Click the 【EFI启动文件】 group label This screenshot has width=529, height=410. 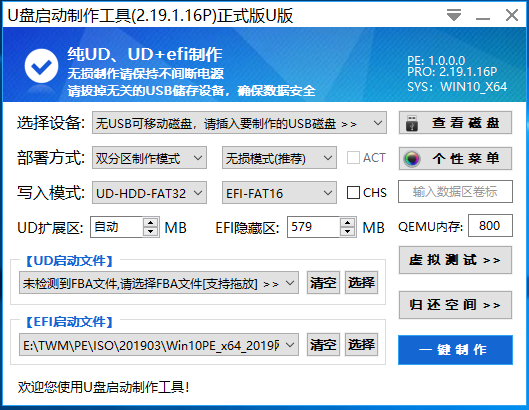(x=69, y=322)
